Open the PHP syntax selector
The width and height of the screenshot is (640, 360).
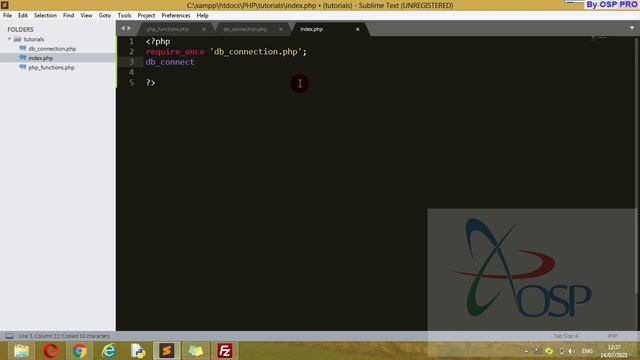(613, 336)
